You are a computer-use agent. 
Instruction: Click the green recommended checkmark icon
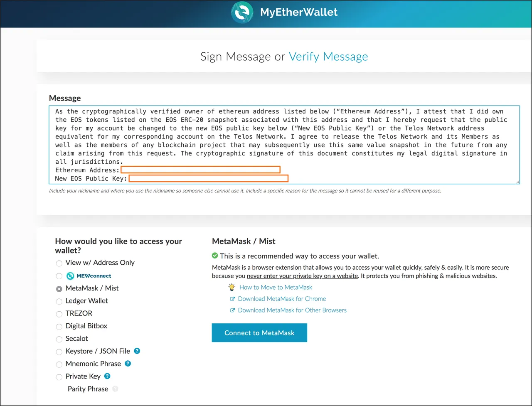pyautogui.click(x=215, y=256)
